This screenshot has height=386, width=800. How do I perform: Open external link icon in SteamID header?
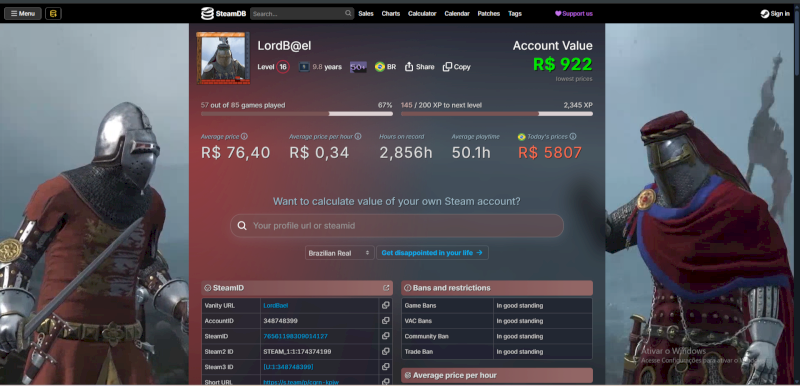point(386,288)
